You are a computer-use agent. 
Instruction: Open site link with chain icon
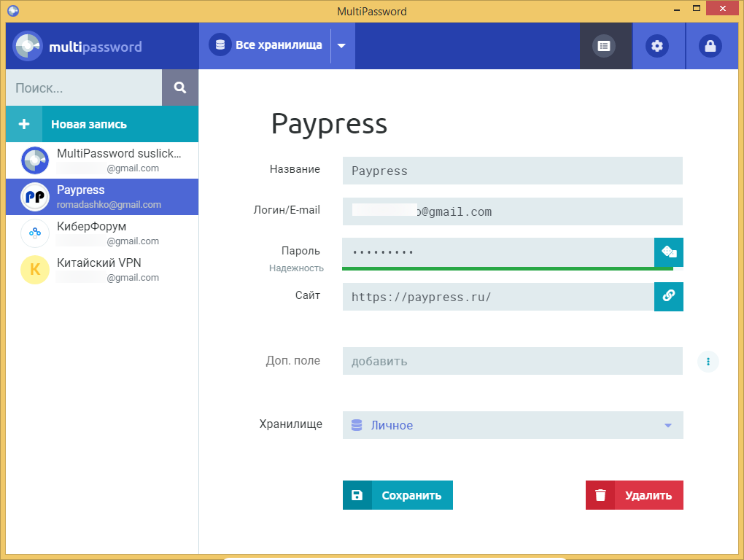[669, 296]
